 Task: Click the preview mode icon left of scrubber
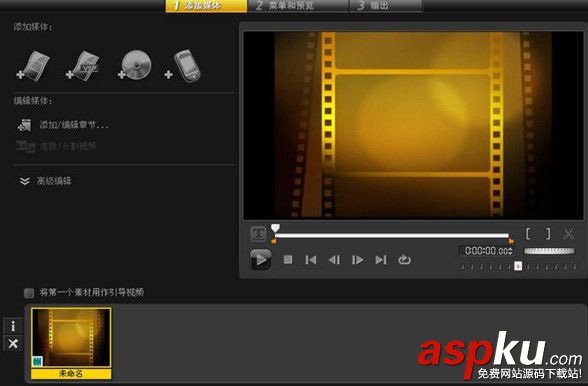click(x=258, y=234)
